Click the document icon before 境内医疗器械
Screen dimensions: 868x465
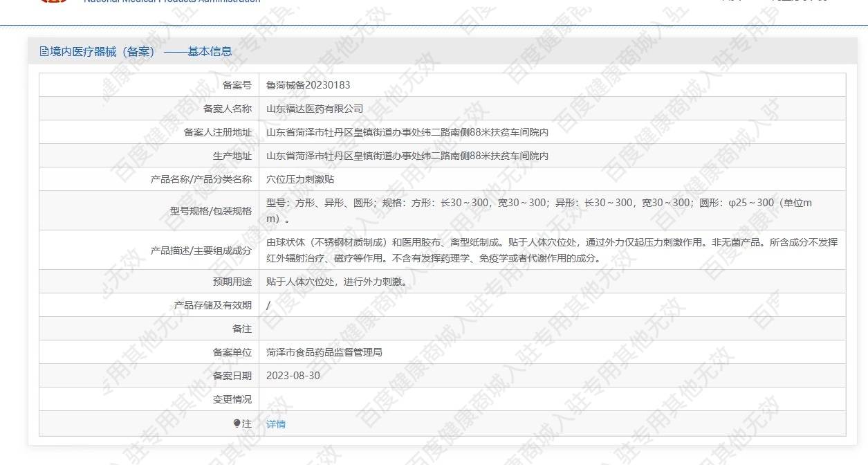(x=44, y=51)
